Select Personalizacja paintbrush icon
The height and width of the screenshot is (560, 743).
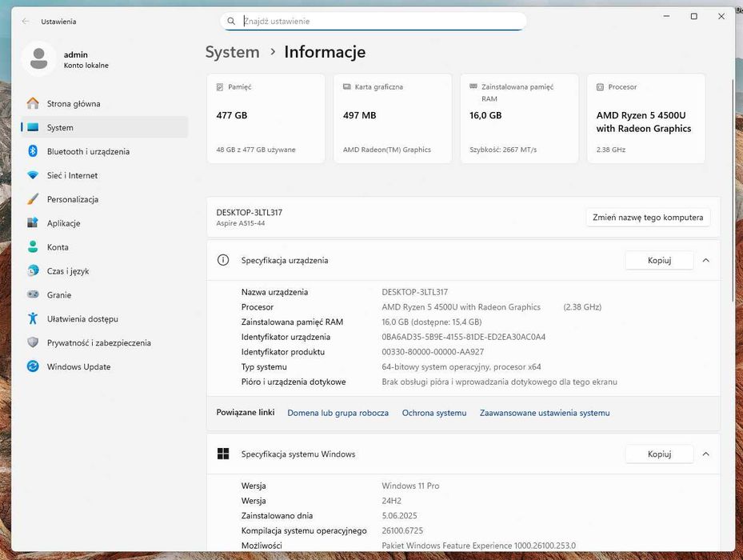coord(33,199)
